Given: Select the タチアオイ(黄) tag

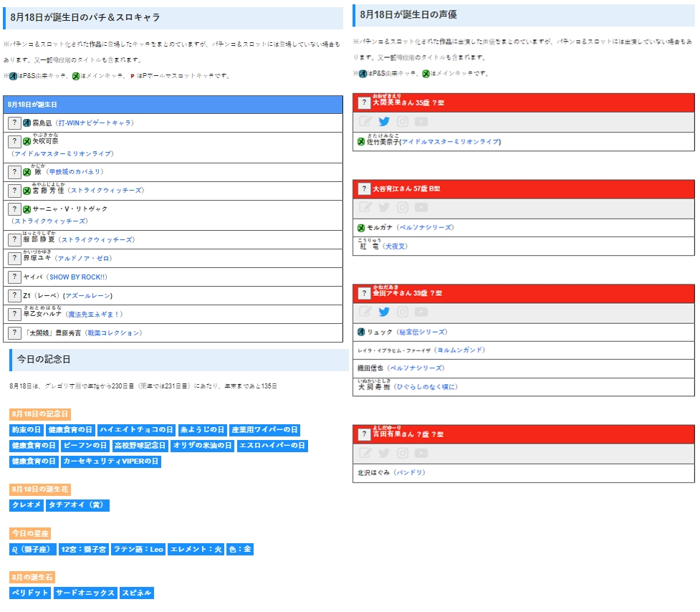Looking at the screenshot, I should click(77, 505).
